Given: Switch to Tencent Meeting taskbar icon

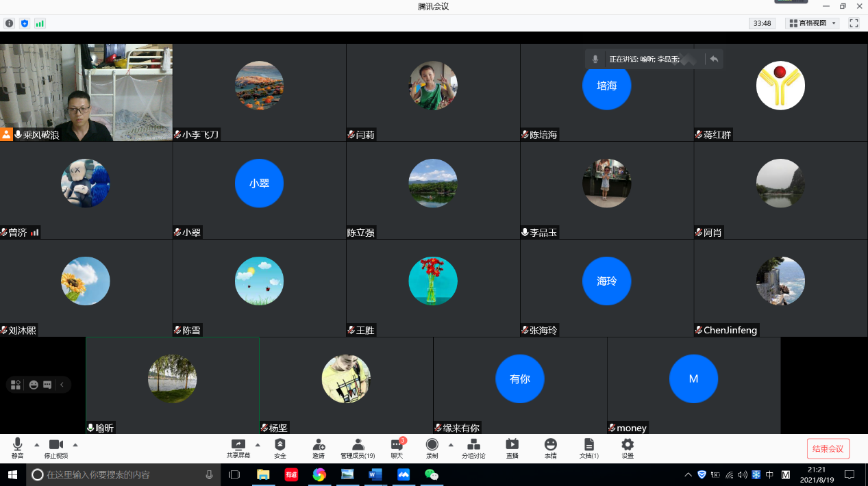Looking at the screenshot, I should coord(404,474).
